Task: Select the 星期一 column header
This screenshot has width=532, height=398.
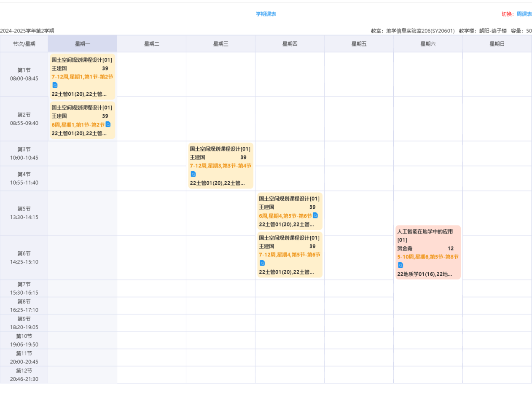Action: click(x=83, y=44)
